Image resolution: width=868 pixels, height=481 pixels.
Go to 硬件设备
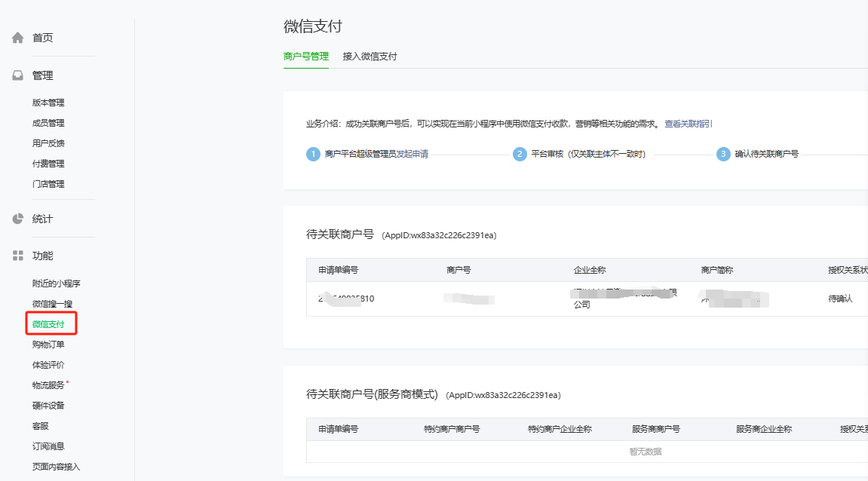coord(48,406)
